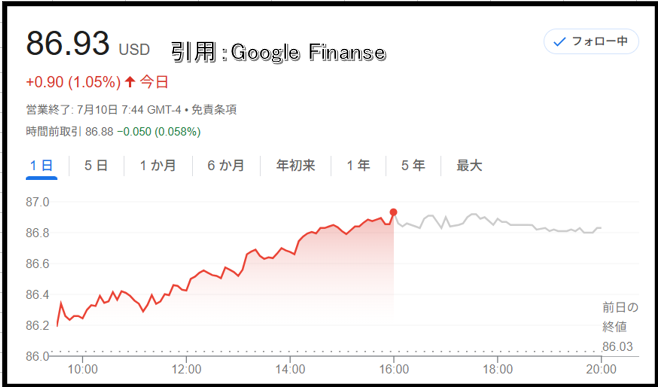The height and width of the screenshot is (387, 658).
Task: Switch to the 5 日 tab
Action: coord(96,165)
